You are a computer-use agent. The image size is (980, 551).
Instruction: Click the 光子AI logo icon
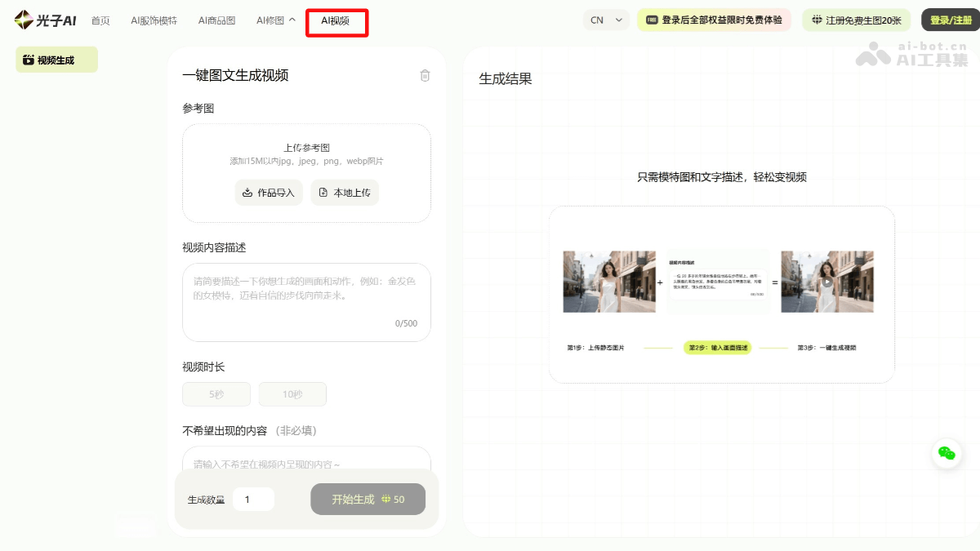pos(23,20)
